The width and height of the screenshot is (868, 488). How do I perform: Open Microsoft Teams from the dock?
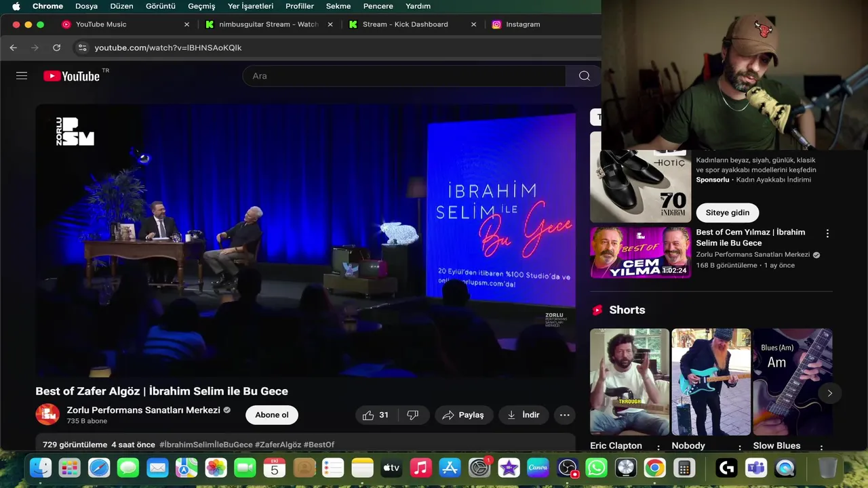pyautogui.click(x=756, y=468)
